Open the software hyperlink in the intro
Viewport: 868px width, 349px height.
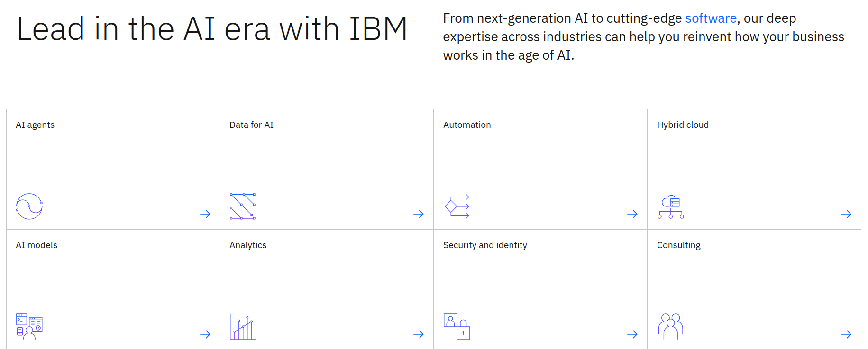711,18
